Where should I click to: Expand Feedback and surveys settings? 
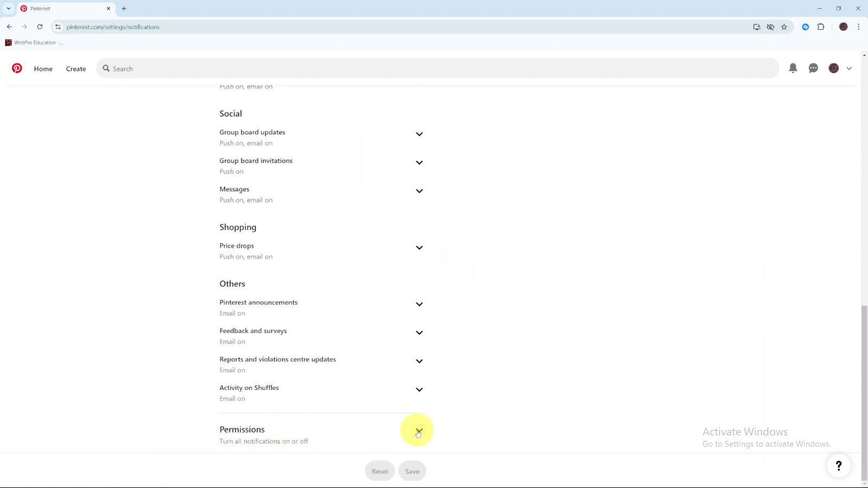[419, 333]
